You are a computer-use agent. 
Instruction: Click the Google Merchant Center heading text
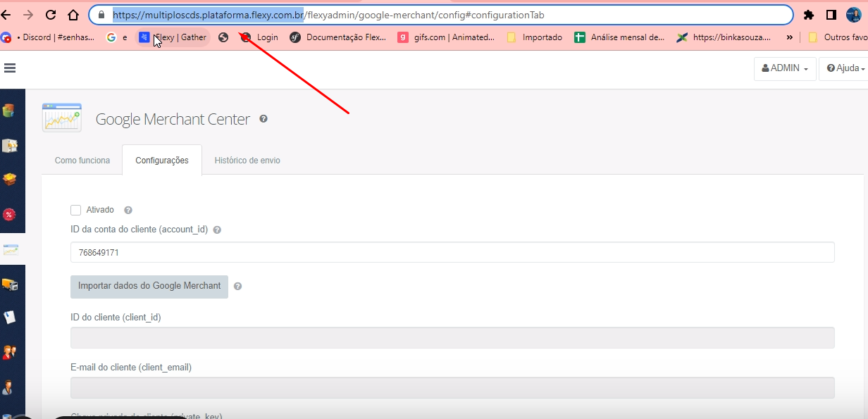(173, 119)
